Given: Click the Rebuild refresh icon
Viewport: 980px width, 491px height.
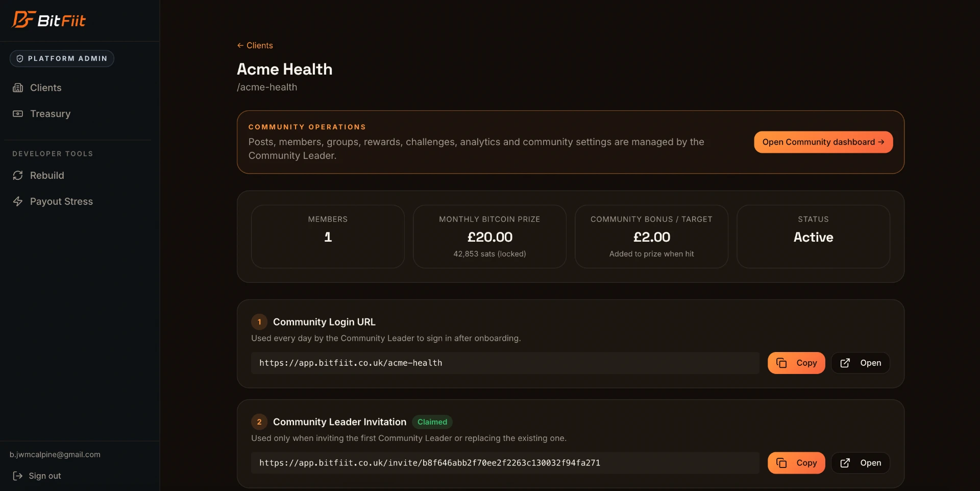Looking at the screenshot, I should 18,176.
